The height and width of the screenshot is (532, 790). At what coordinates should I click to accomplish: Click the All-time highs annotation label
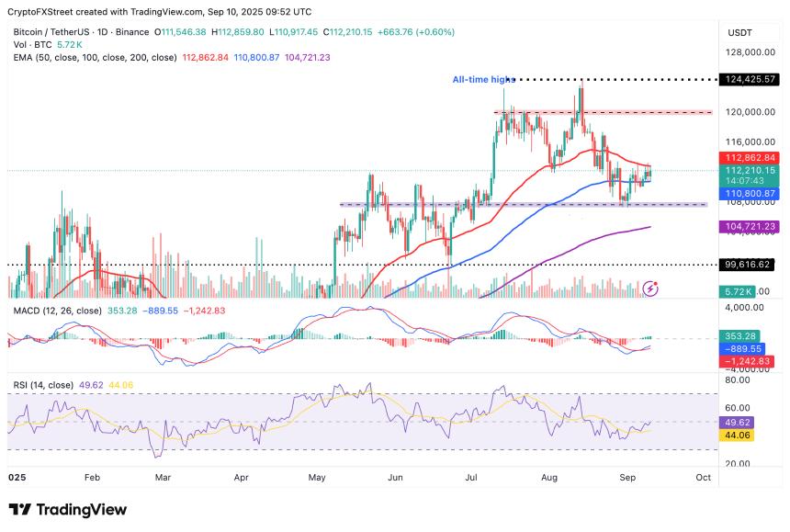(483, 80)
